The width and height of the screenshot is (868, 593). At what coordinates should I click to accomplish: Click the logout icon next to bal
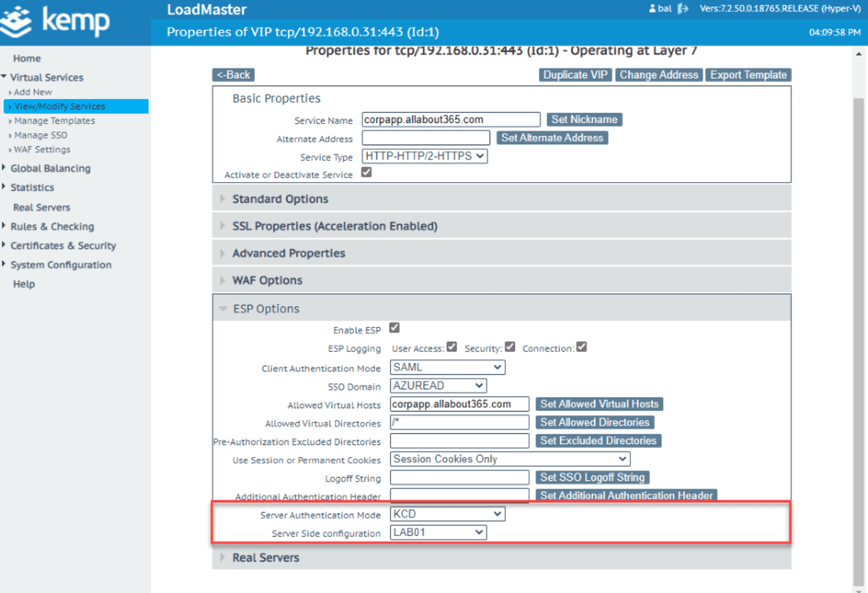pyautogui.click(x=683, y=9)
